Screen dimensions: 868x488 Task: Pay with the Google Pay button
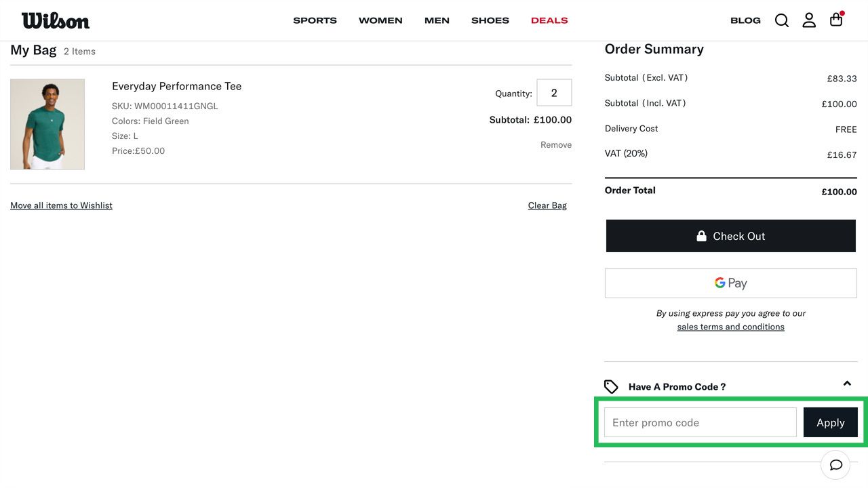coord(731,283)
